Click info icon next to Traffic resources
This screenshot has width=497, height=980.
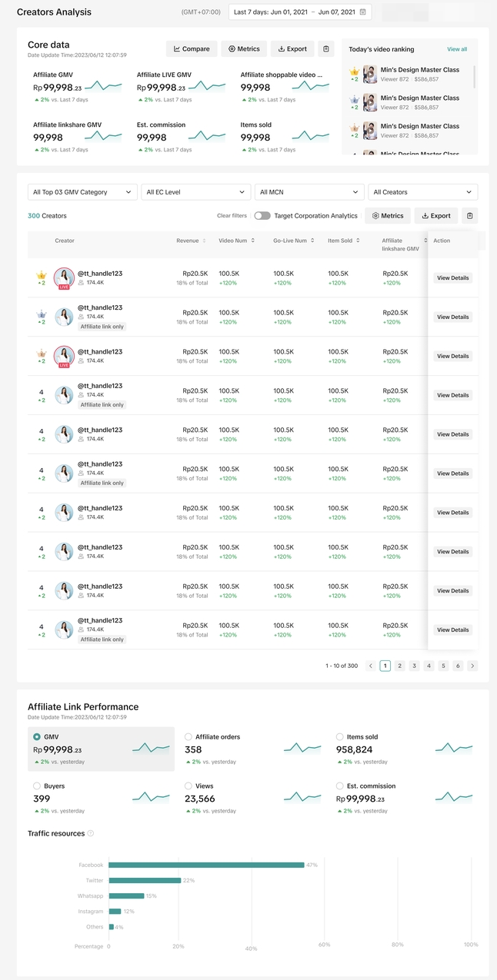(x=91, y=833)
